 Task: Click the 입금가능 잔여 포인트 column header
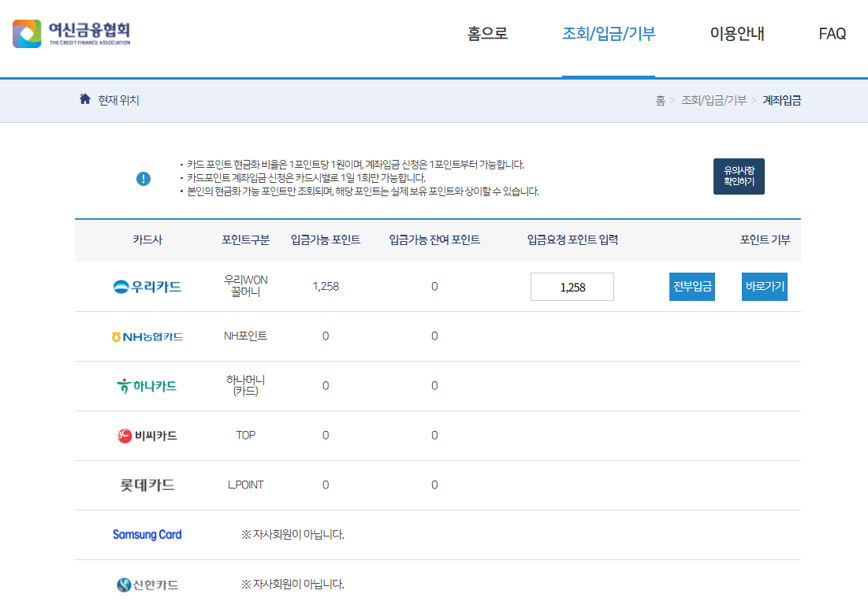(434, 240)
